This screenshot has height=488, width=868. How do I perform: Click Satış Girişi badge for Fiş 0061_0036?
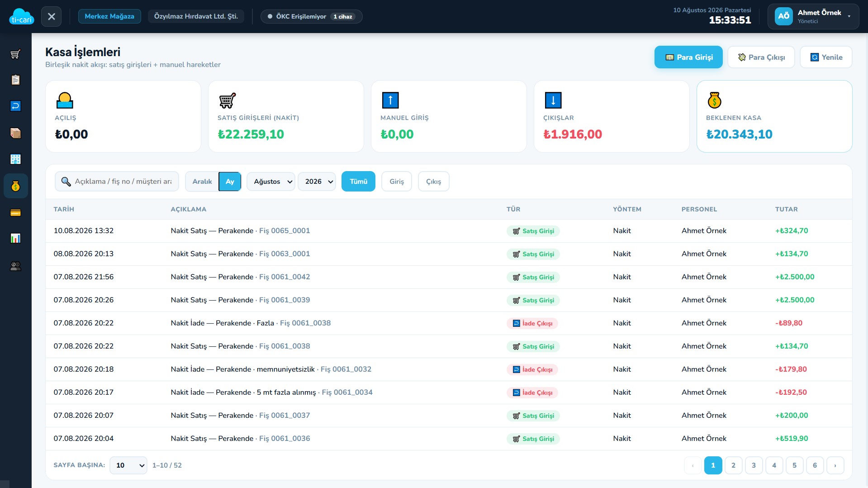coord(533,439)
